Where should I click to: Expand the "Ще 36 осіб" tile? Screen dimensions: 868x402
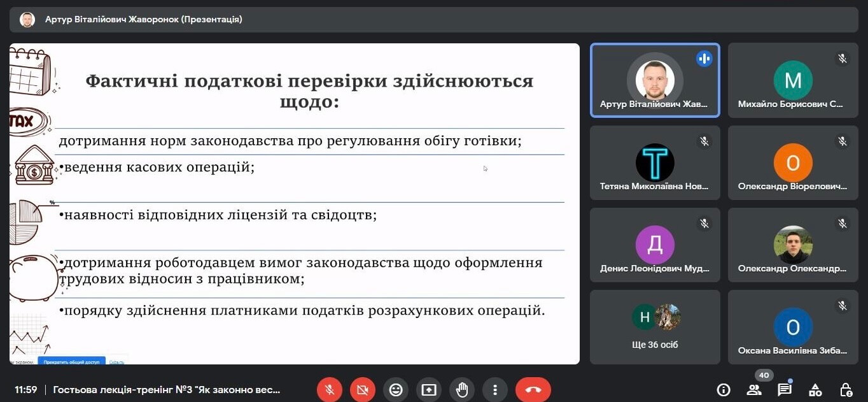pyautogui.click(x=655, y=327)
